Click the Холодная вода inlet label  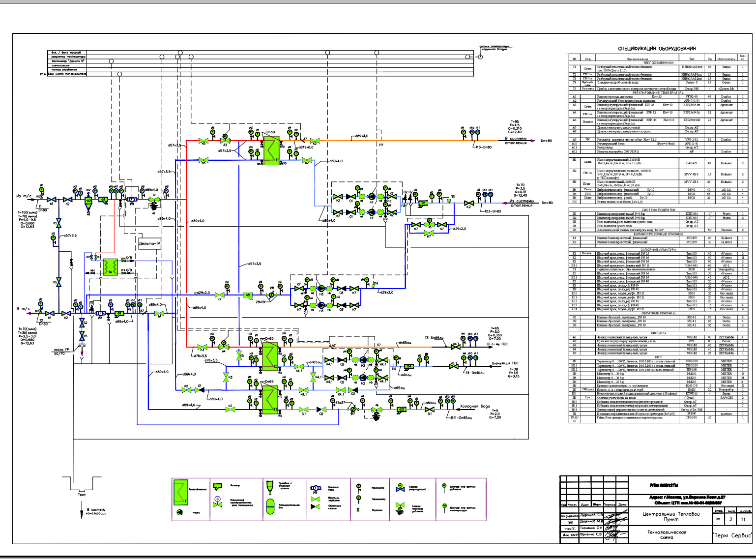(x=475, y=407)
